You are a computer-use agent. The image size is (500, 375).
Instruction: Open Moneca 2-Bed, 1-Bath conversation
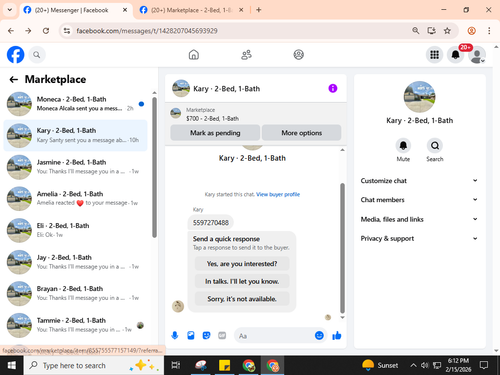75,104
